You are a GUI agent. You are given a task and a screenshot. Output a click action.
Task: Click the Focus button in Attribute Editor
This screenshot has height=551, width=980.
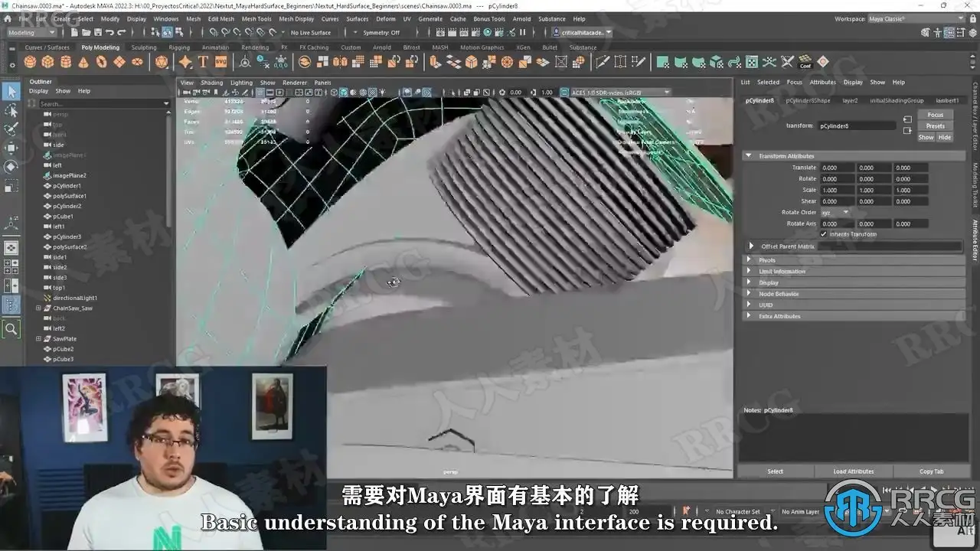click(x=935, y=115)
